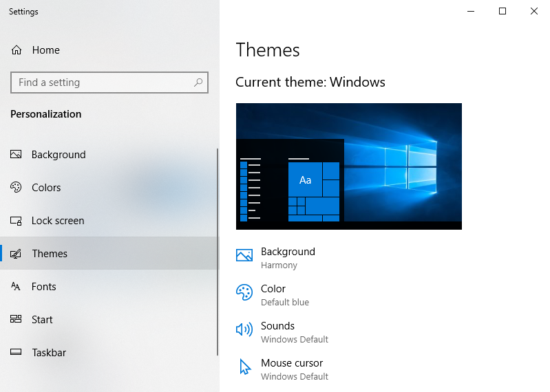The image size is (550, 392).
Task: Click the Fonts AA icon in sidebar
Action: (16, 287)
